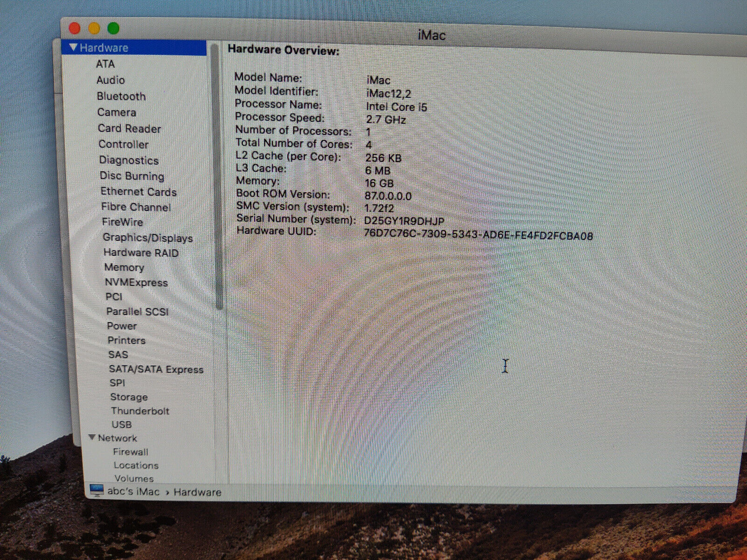Click the computer icon in the path bar
Screen dimensions: 747x560
pos(97,490)
